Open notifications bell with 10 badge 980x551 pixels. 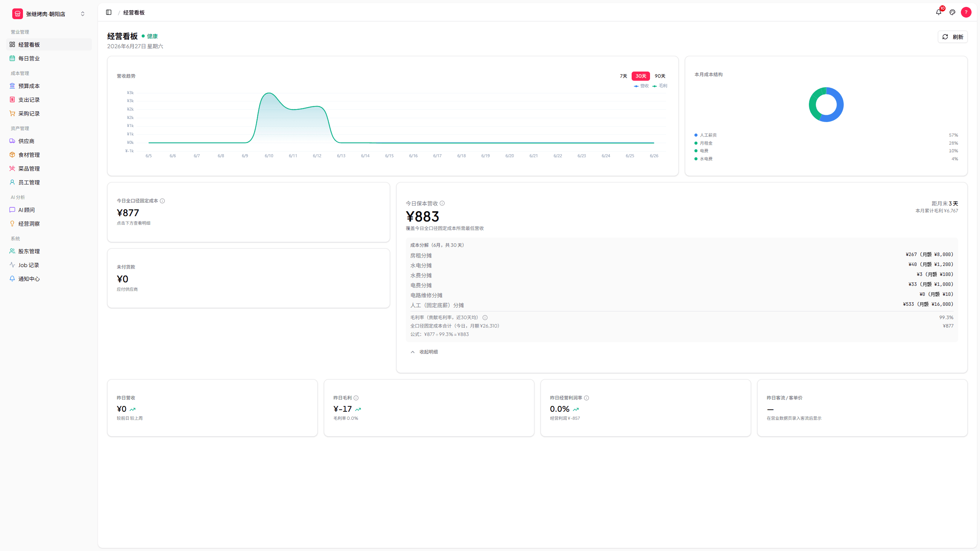coord(939,12)
